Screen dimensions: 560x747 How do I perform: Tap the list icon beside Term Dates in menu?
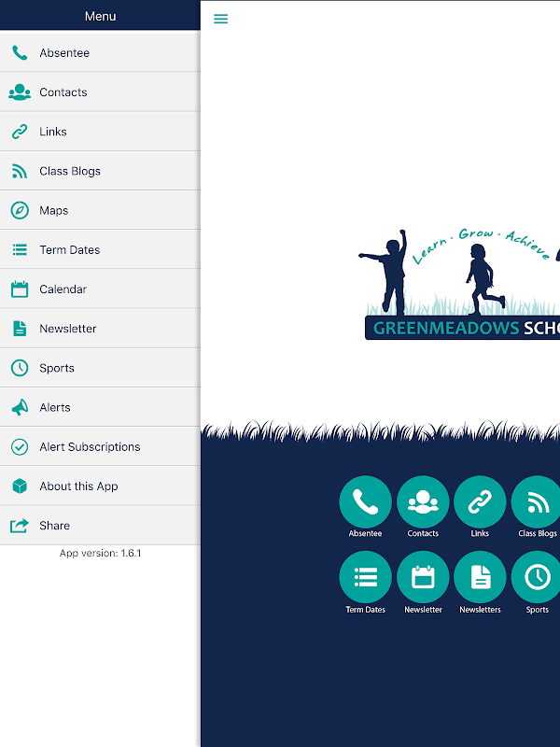(20, 249)
